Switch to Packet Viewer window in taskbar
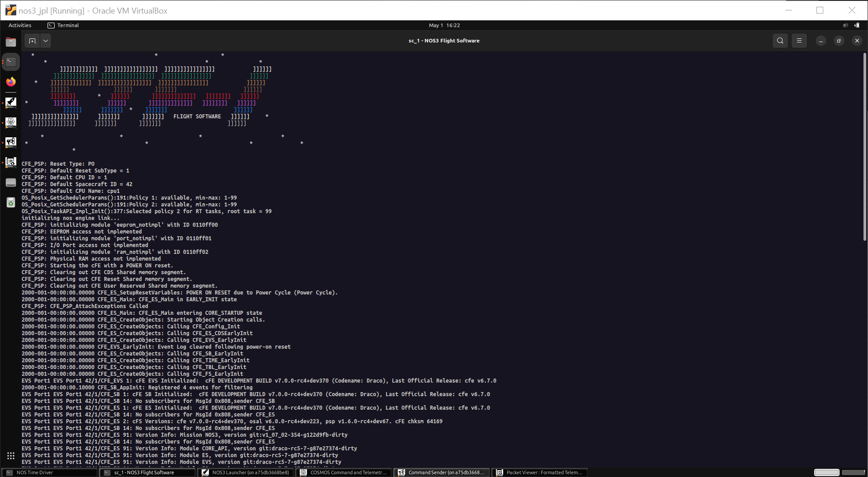Screen dimensions: 868x477 (540, 472)
